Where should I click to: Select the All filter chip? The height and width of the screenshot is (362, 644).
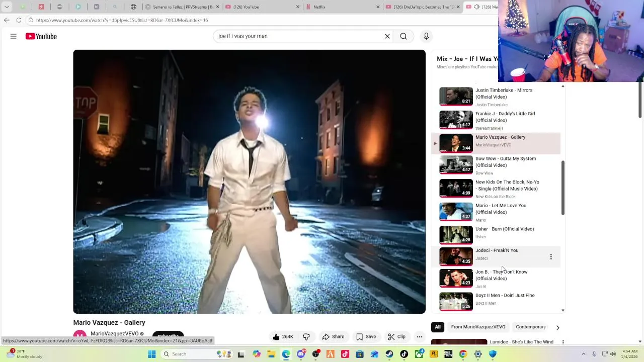point(438,327)
